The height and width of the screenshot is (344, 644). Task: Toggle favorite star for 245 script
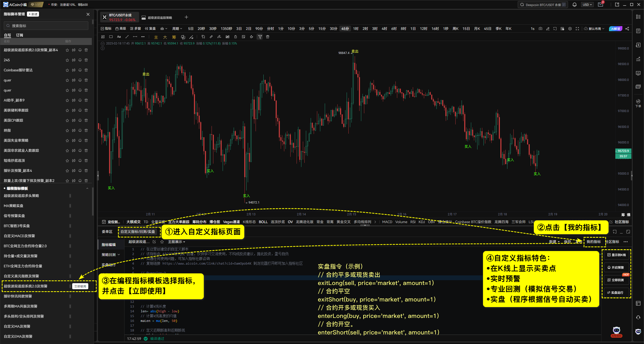tap(67, 60)
